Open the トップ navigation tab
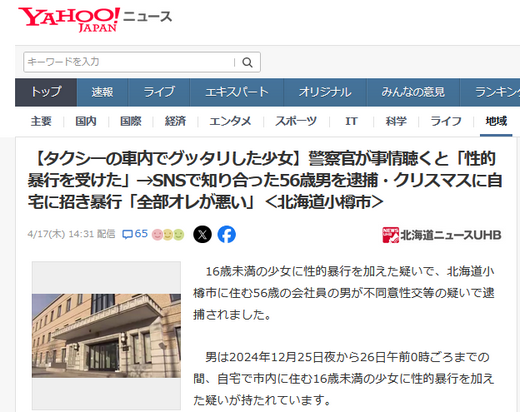This screenshot has height=412, width=520. [x=46, y=92]
